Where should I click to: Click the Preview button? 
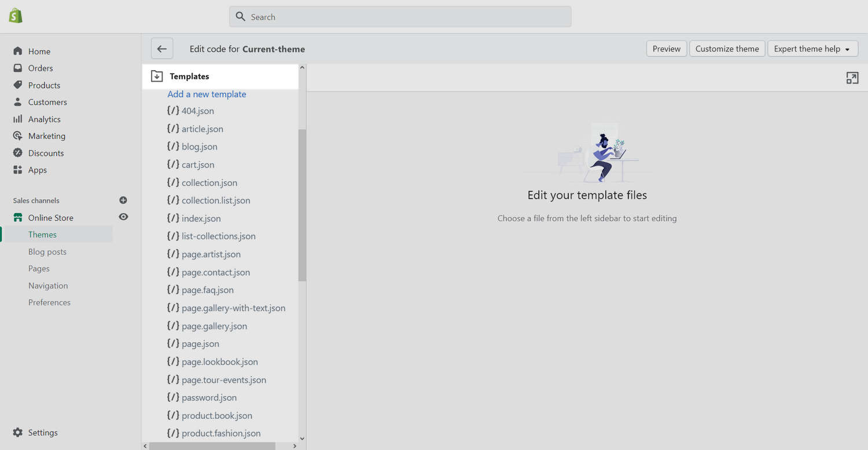(667, 49)
